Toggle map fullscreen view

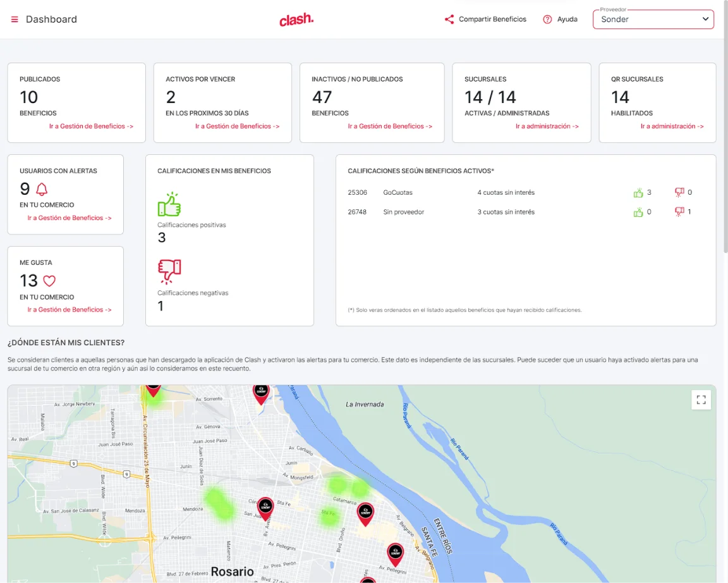tap(701, 400)
